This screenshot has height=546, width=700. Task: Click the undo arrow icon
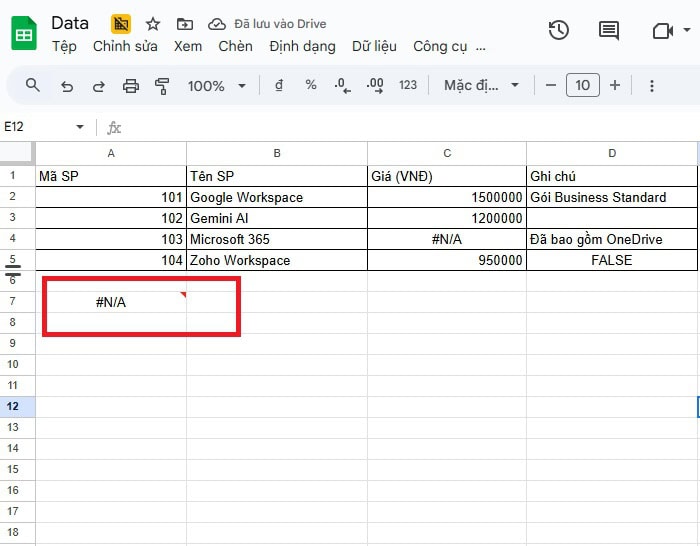[x=67, y=86]
